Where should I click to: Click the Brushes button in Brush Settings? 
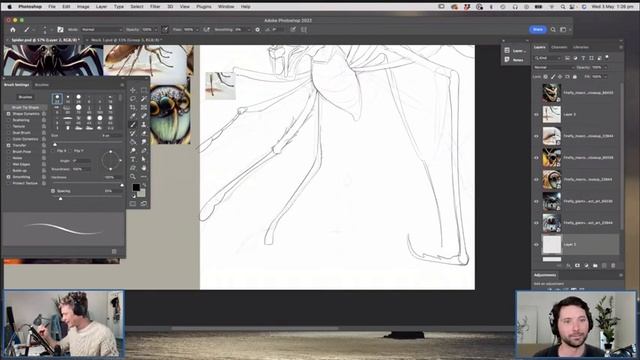(x=25, y=97)
